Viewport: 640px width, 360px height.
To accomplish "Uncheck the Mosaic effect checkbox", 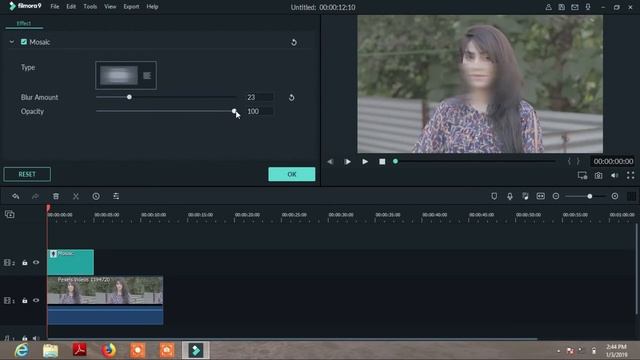I will pyautogui.click(x=24, y=42).
